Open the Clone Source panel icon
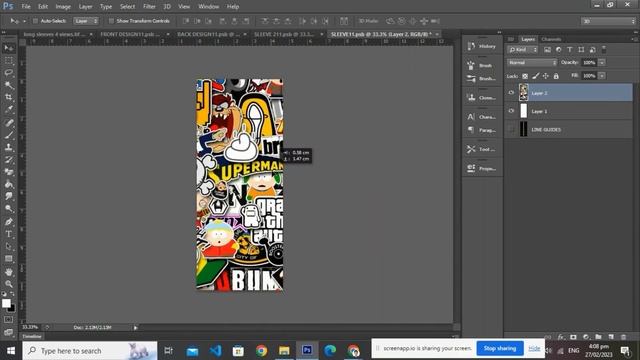The image size is (640, 360). point(471,98)
